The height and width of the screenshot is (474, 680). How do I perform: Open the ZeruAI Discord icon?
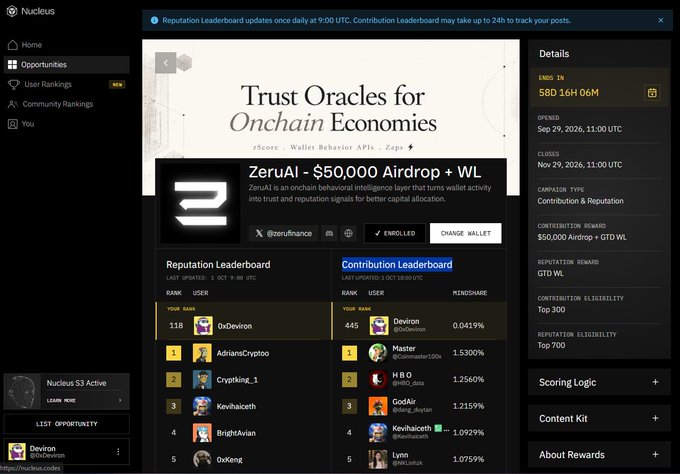click(329, 233)
